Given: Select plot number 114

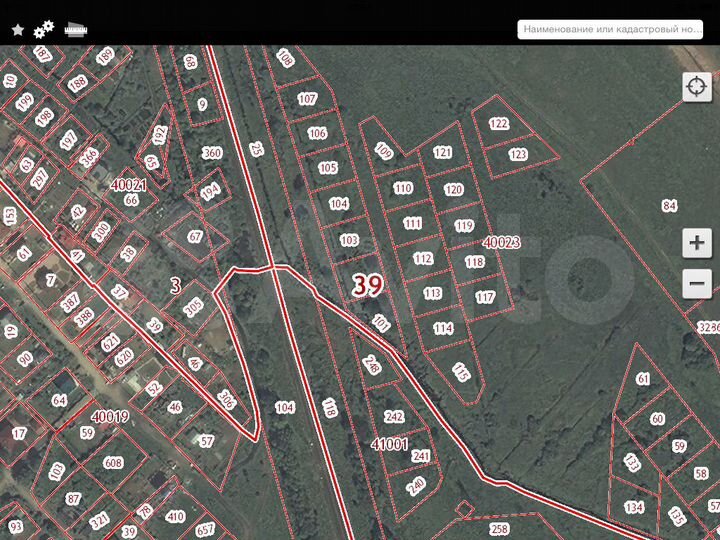Looking at the screenshot, I should click(443, 328).
